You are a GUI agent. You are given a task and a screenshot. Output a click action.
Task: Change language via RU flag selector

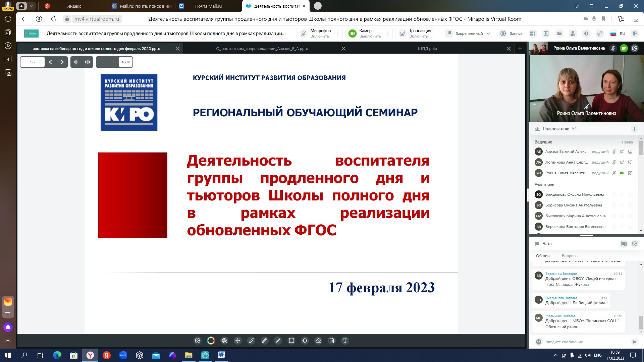(618, 34)
